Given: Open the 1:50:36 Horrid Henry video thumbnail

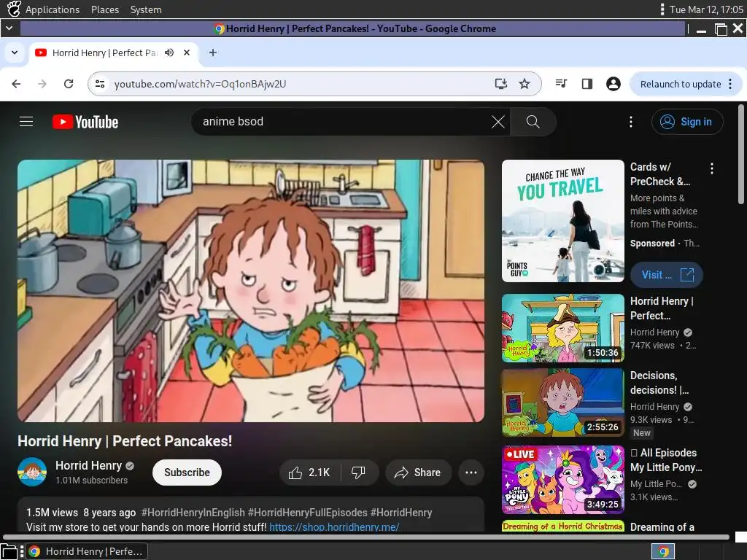Looking at the screenshot, I should [x=562, y=328].
